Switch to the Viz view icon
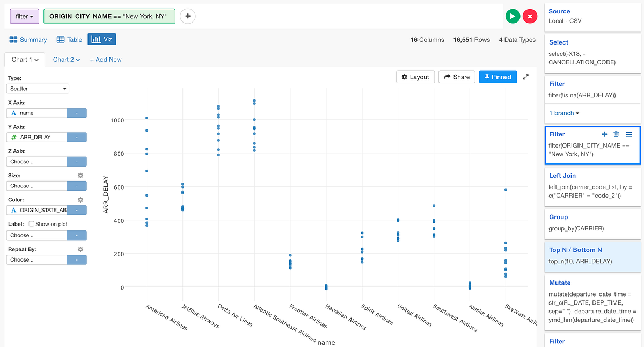644x347 pixels. pyautogui.click(x=101, y=39)
